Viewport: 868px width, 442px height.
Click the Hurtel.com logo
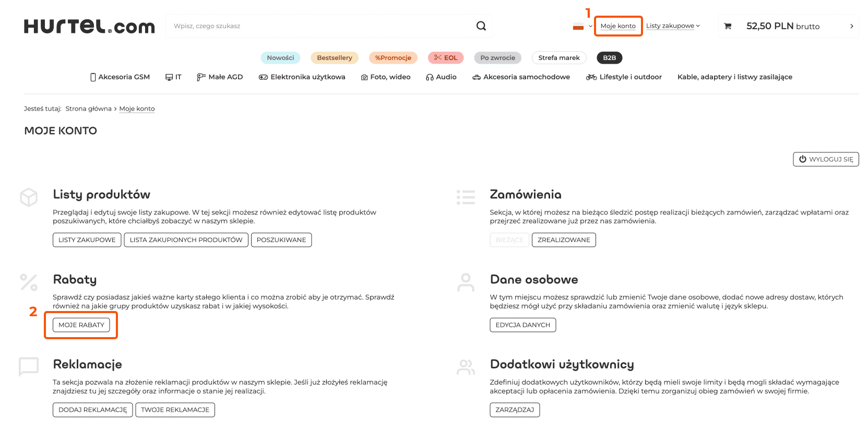89,27
